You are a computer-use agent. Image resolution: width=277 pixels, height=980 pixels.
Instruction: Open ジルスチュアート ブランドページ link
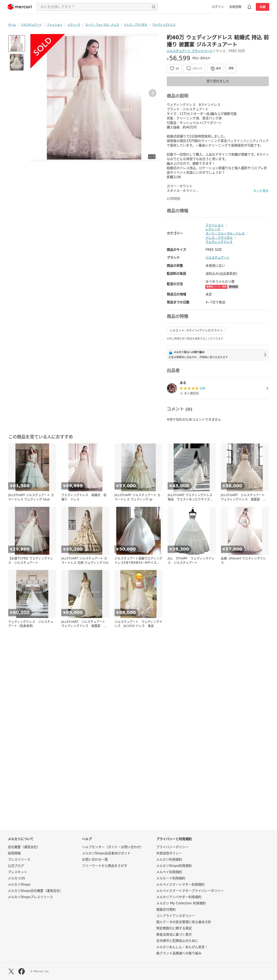pos(190,51)
